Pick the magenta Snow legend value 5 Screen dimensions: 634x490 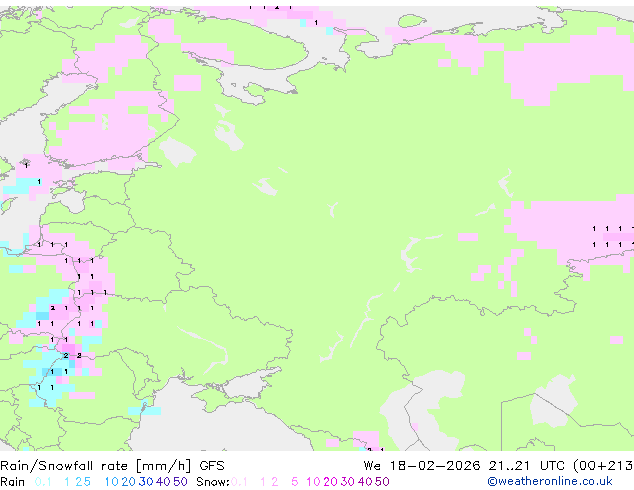[x=295, y=482]
